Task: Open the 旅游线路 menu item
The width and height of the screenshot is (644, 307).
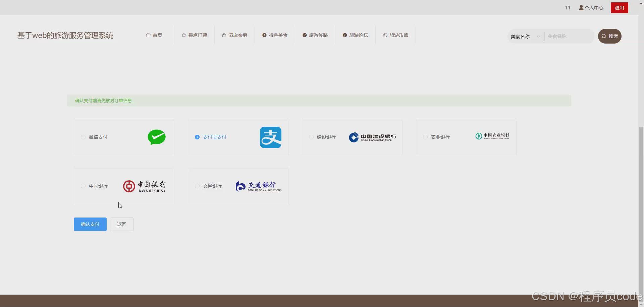Action: click(315, 35)
